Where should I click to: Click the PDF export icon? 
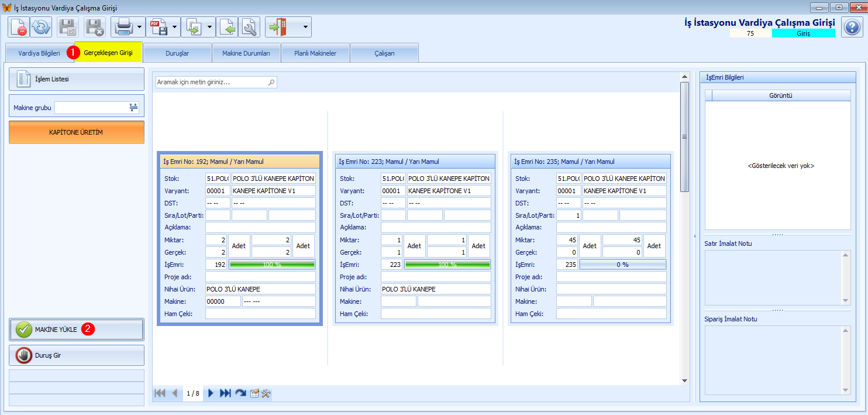[158, 27]
